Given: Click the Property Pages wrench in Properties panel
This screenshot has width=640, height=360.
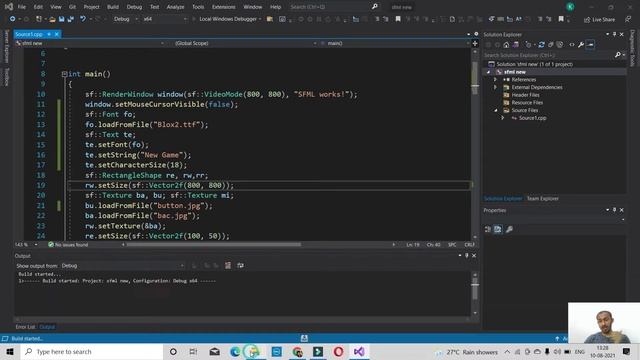Looking at the screenshot, I should pyautogui.click(x=509, y=229).
